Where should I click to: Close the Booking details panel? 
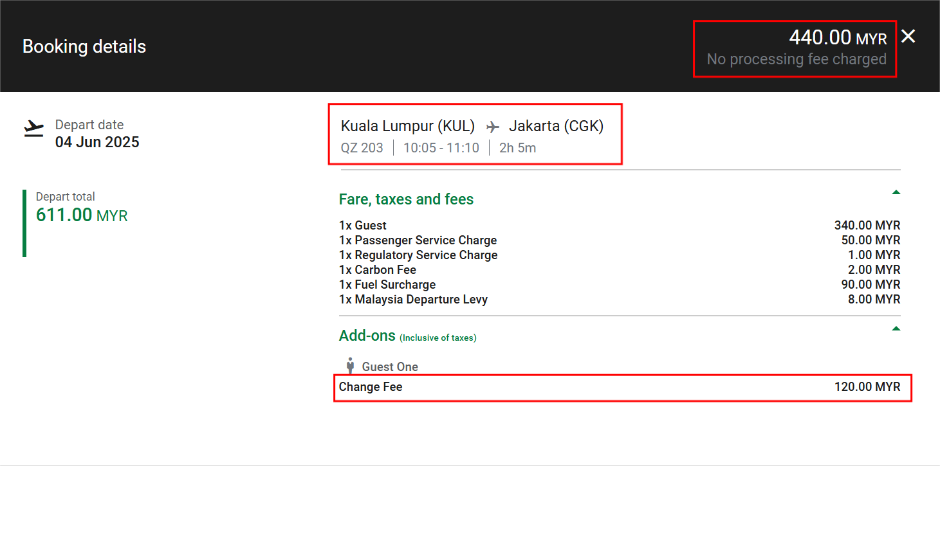(908, 37)
